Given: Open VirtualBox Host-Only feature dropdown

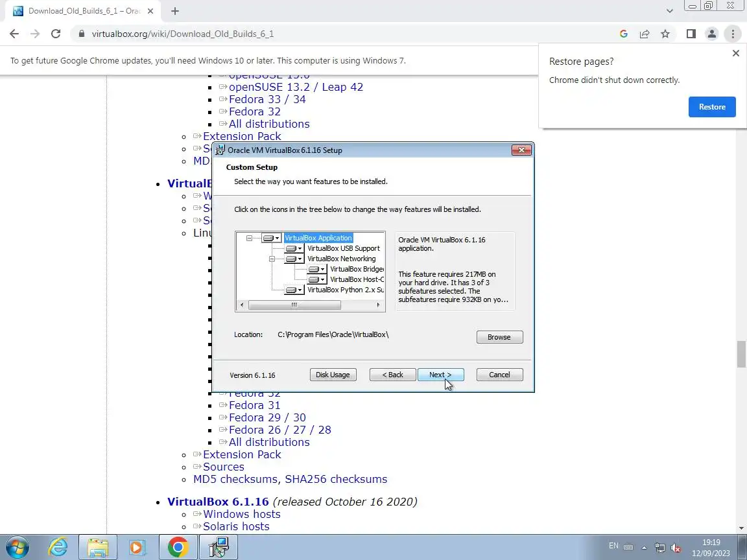Looking at the screenshot, I should click(x=317, y=280).
